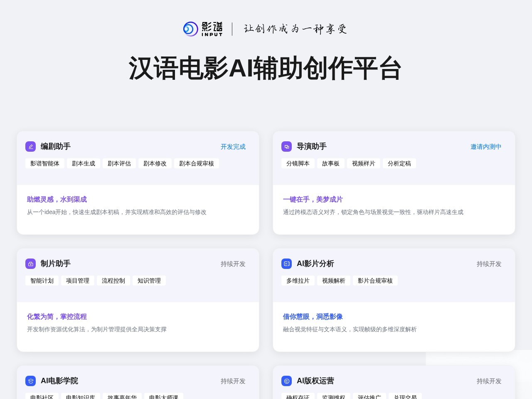This screenshot has width=532, height=399.
Task: Click the 开发完成 status link
Action: (233, 147)
